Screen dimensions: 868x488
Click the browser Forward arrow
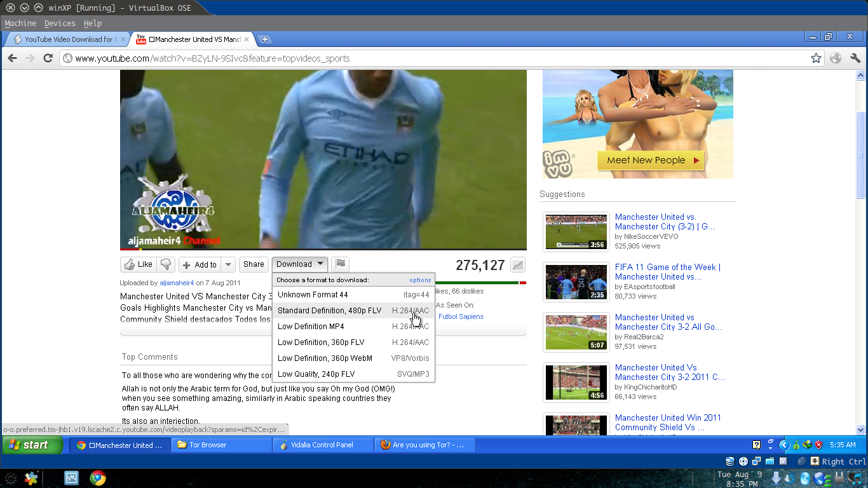coord(30,58)
